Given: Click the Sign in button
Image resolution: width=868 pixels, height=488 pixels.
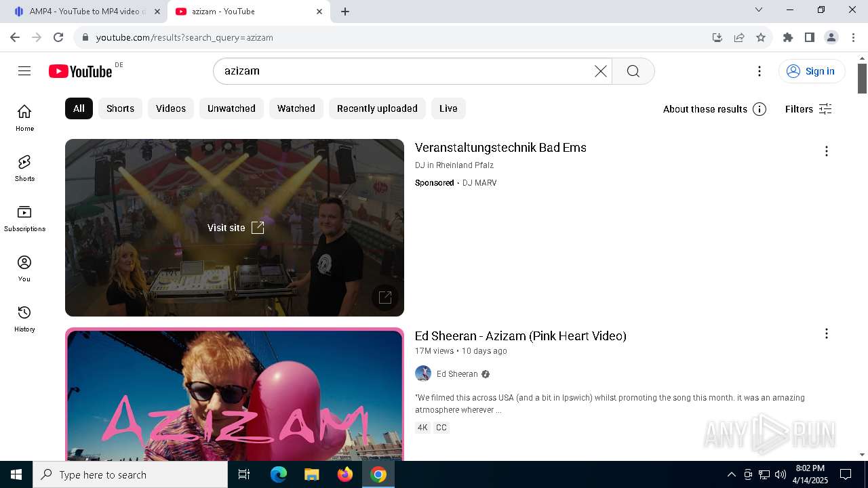Looking at the screenshot, I should [812, 71].
